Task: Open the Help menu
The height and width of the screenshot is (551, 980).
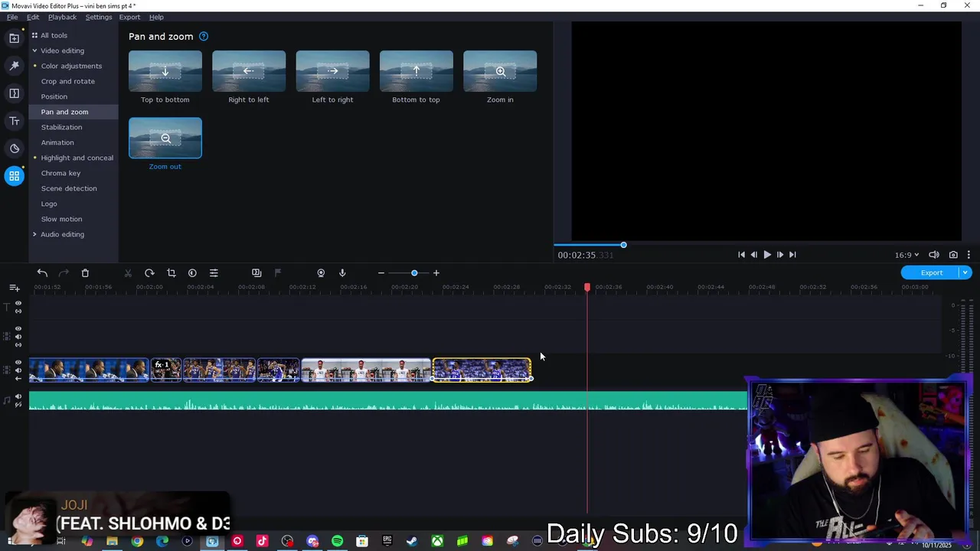Action: (156, 17)
